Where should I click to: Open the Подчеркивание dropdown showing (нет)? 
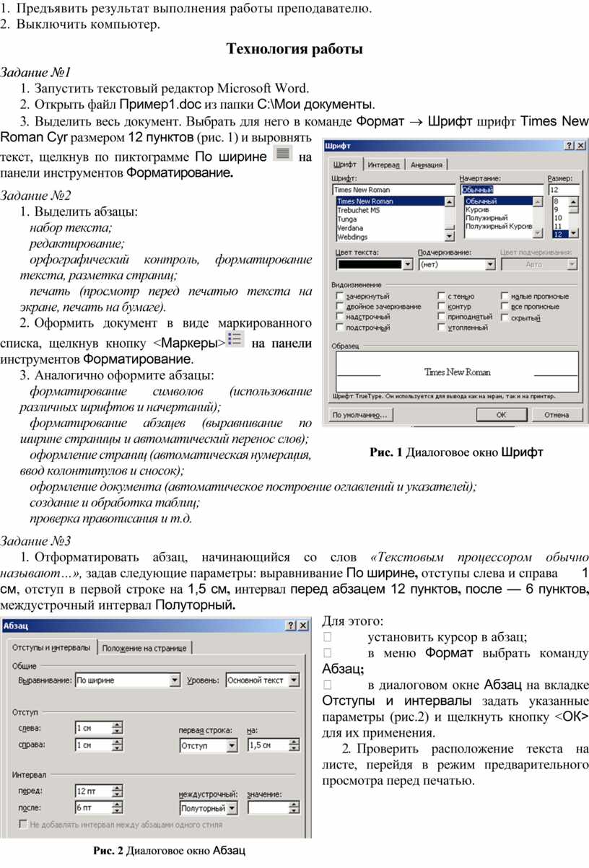(455, 265)
